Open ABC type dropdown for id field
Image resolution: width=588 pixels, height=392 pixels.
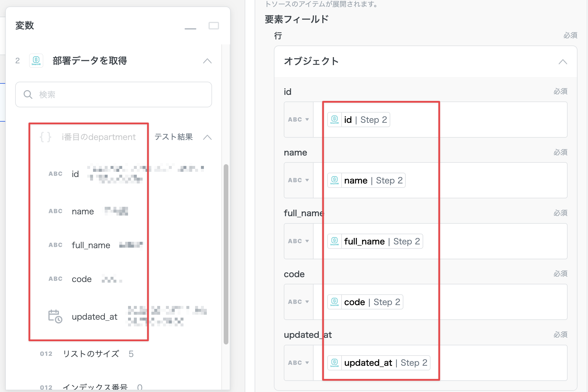point(298,120)
